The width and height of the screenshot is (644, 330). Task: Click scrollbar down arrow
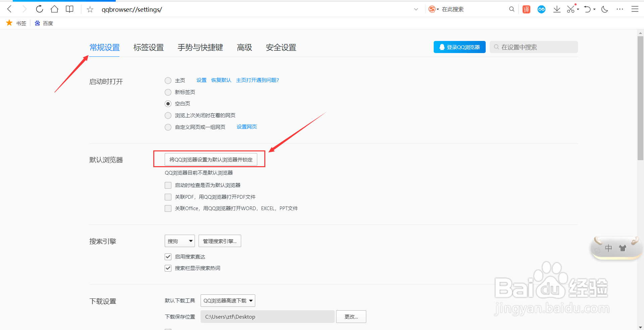tap(640, 327)
